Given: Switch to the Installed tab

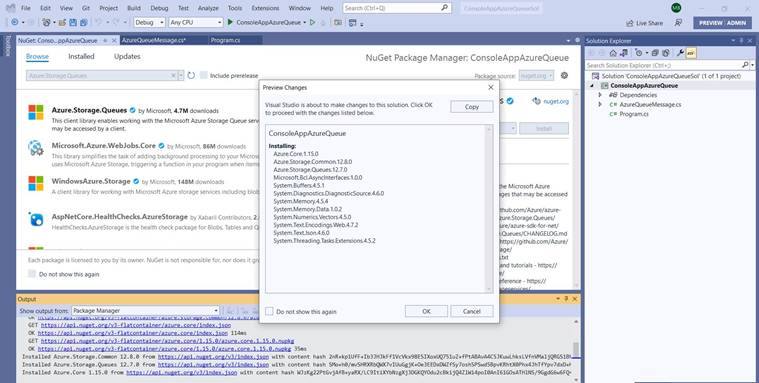Looking at the screenshot, I should (81, 56).
